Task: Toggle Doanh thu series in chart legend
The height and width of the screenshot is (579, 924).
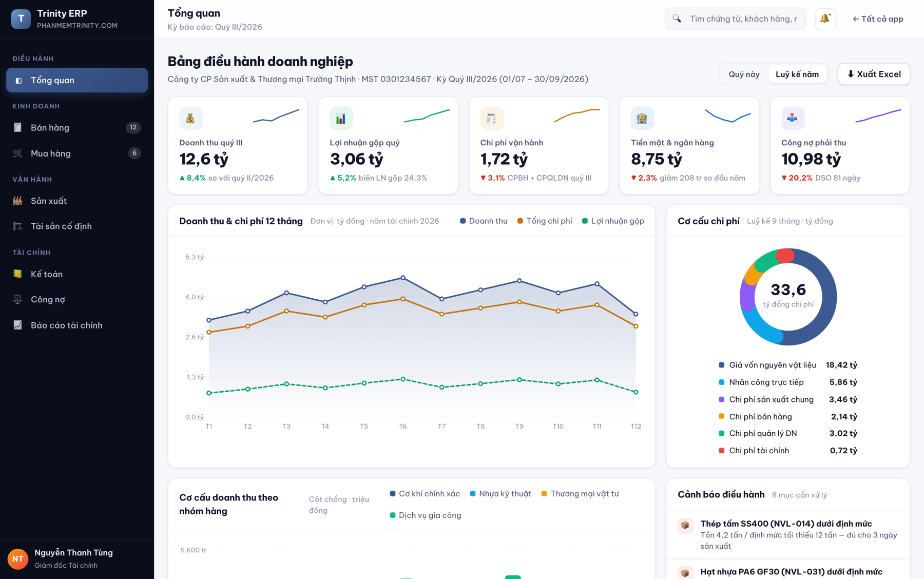Action: tap(484, 221)
